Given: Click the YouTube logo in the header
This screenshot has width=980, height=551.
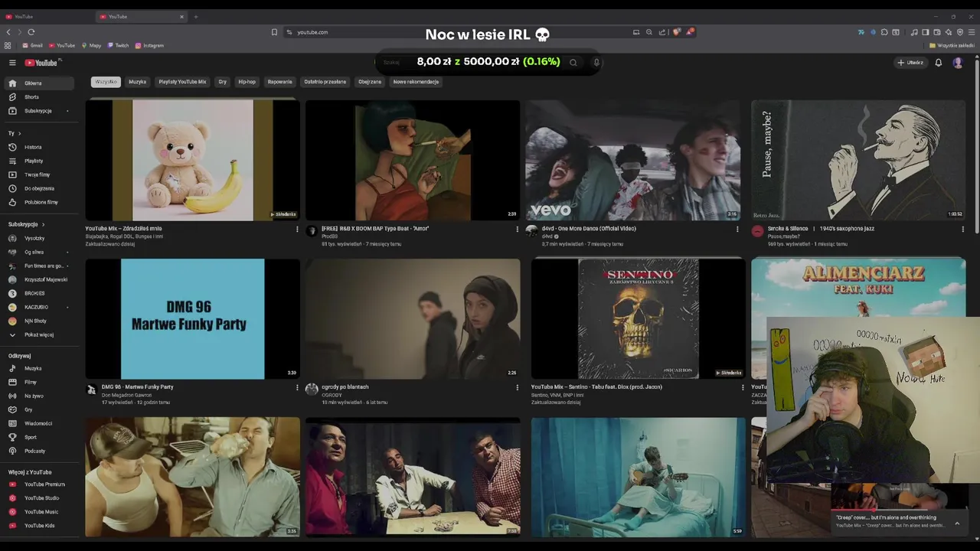Looking at the screenshot, I should coord(41,63).
